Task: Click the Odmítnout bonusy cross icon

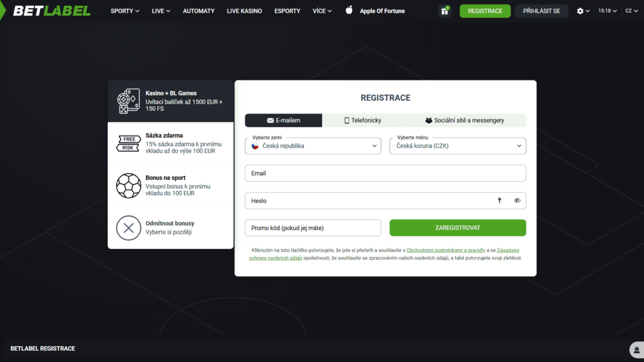Action: (128, 228)
